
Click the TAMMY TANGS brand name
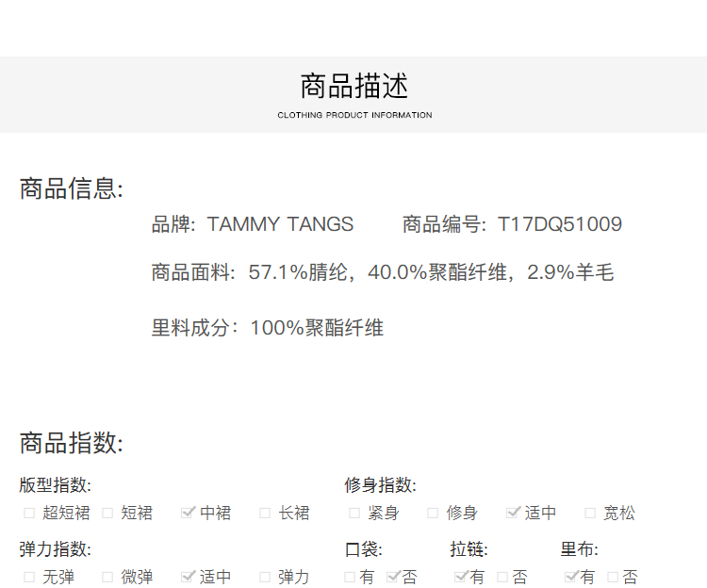pyautogui.click(x=280, y=224)
